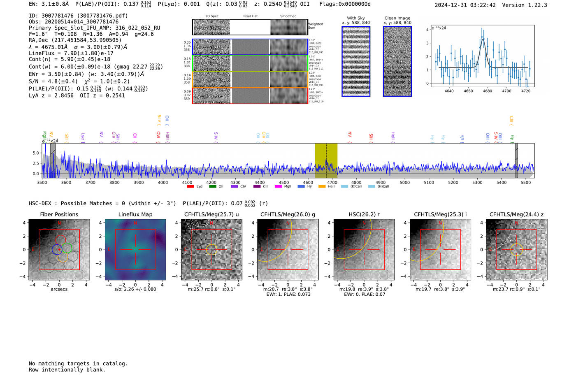Click the orange fiber circle in Fiber Positions
576x392 pixels.
click(62, 257)
